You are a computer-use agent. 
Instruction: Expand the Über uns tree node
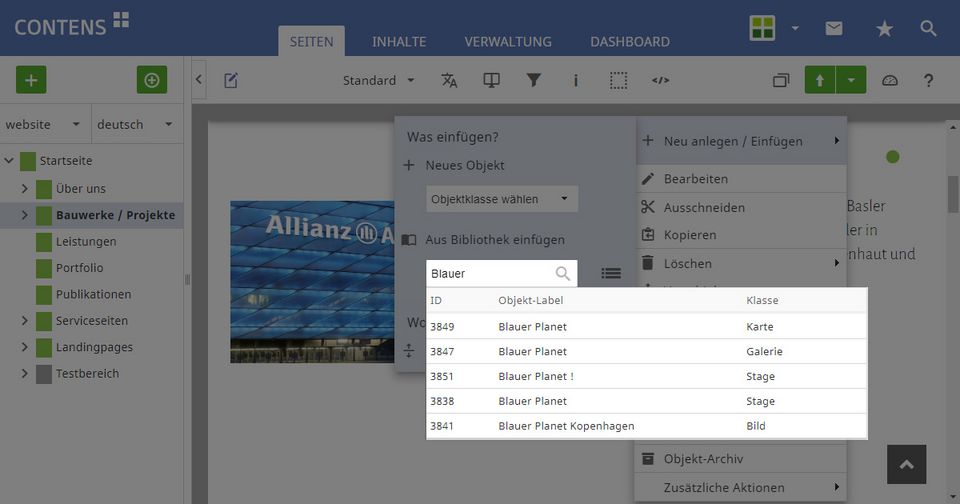[x=25, y=188]
